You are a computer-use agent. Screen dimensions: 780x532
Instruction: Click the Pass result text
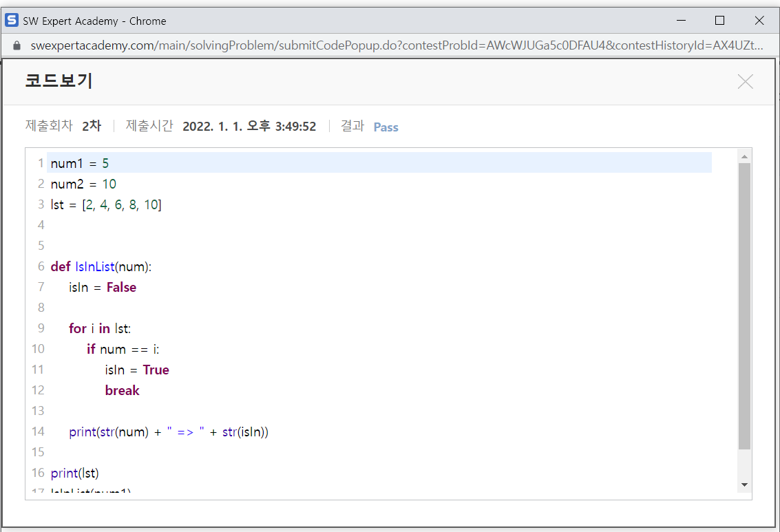(386, 127)
